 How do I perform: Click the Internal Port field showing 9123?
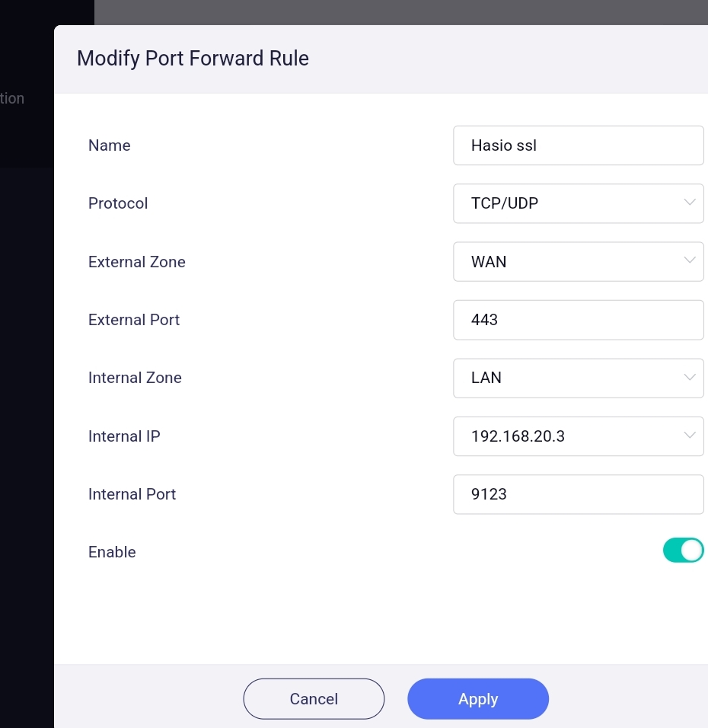578,494
